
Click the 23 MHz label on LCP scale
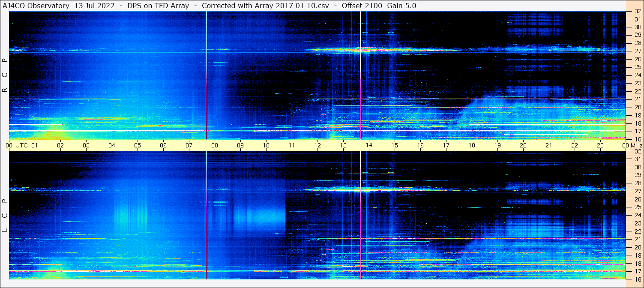tap(637, 223)
